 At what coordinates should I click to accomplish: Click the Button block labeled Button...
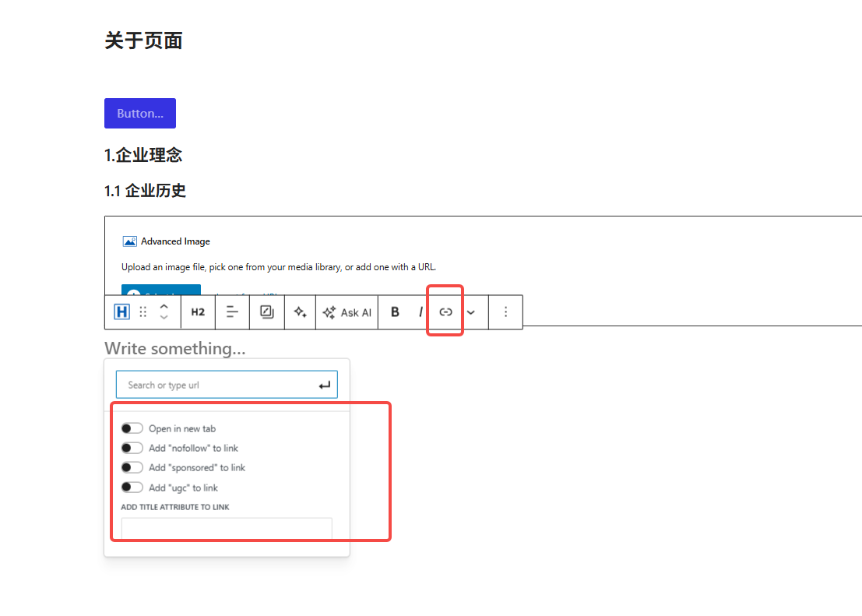(x=139, y=113)
